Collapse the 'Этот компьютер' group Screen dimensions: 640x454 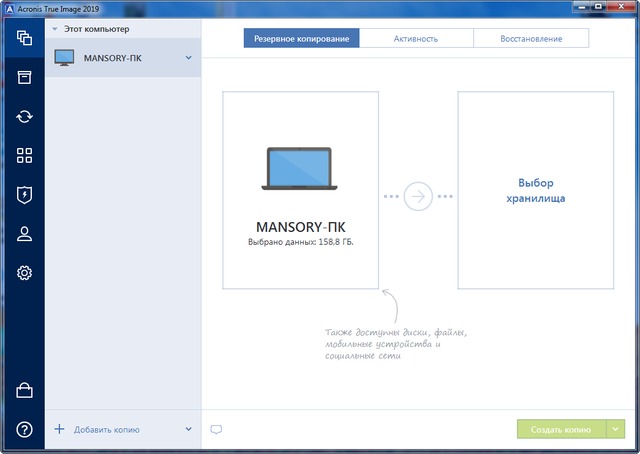pos(55,30)
